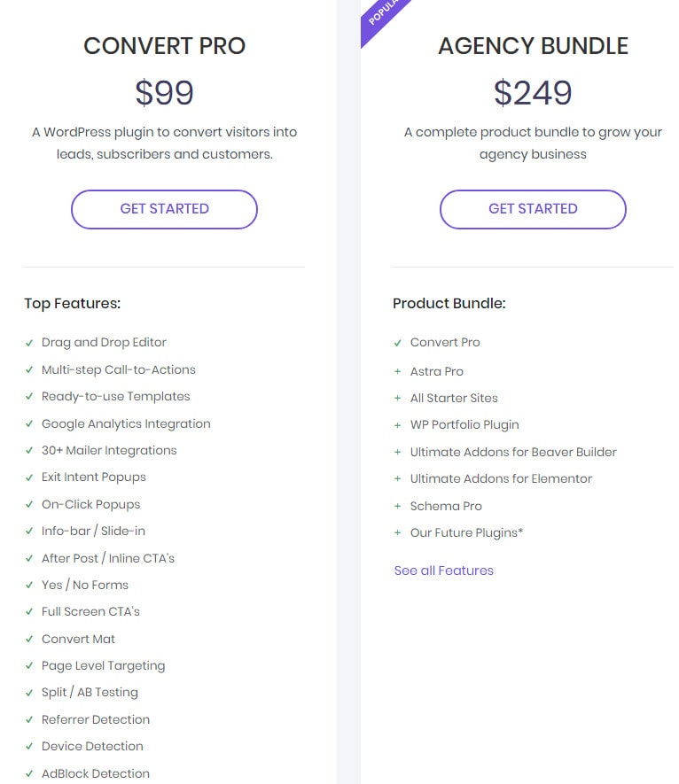This screenshot has width=679, height=784.
Task: Click Get Started under Convert Pro
Action: click(x=164, y=209)
